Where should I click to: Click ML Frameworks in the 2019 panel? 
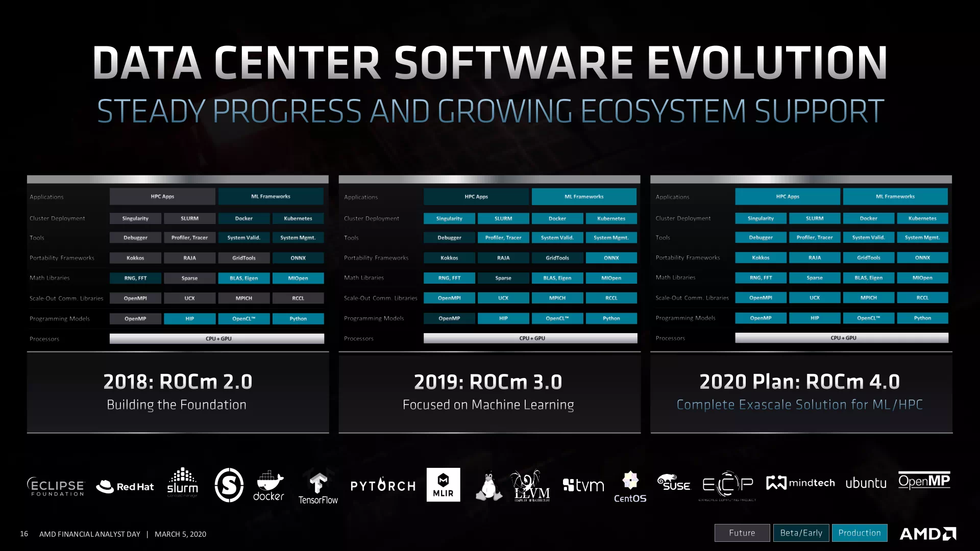tap(584, 196)
